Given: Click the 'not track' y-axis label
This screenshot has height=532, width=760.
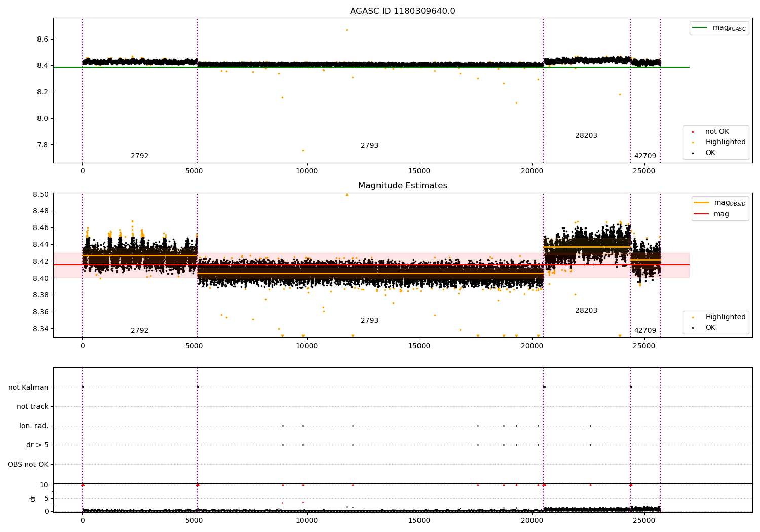Looking at the screenshot, I should tap(32, 407).
